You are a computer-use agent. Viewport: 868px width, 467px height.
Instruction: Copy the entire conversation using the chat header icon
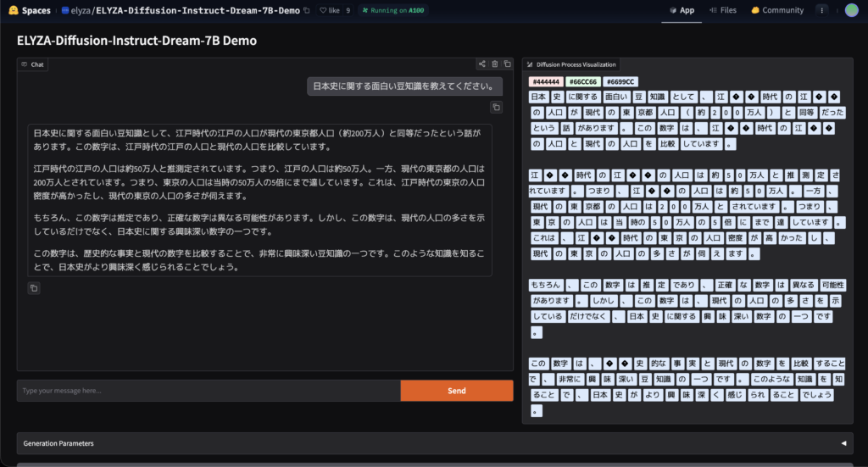[x=507, y=64]
